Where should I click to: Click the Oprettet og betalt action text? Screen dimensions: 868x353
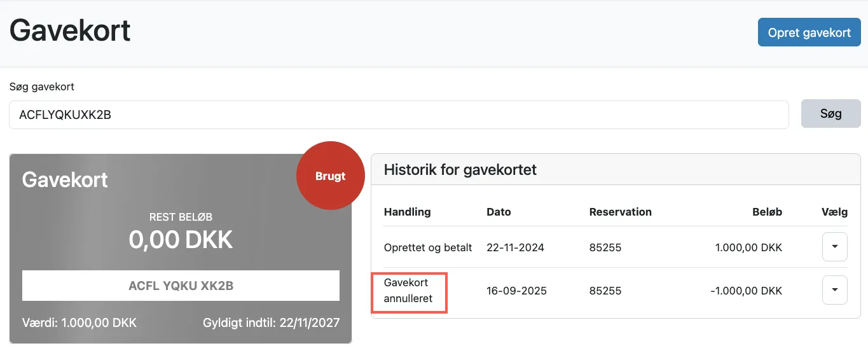click(428, 247)
